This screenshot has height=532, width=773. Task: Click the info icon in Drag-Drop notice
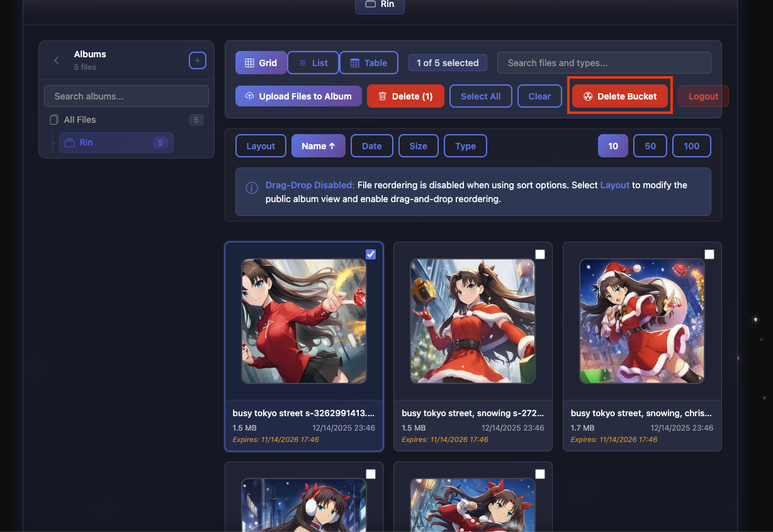click(x=251, y=188)
